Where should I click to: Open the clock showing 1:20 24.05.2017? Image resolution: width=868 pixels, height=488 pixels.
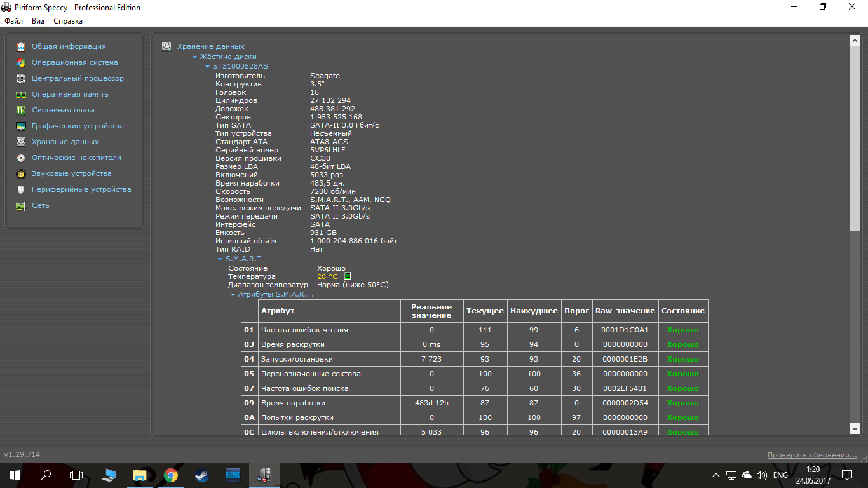click(813, 475)
